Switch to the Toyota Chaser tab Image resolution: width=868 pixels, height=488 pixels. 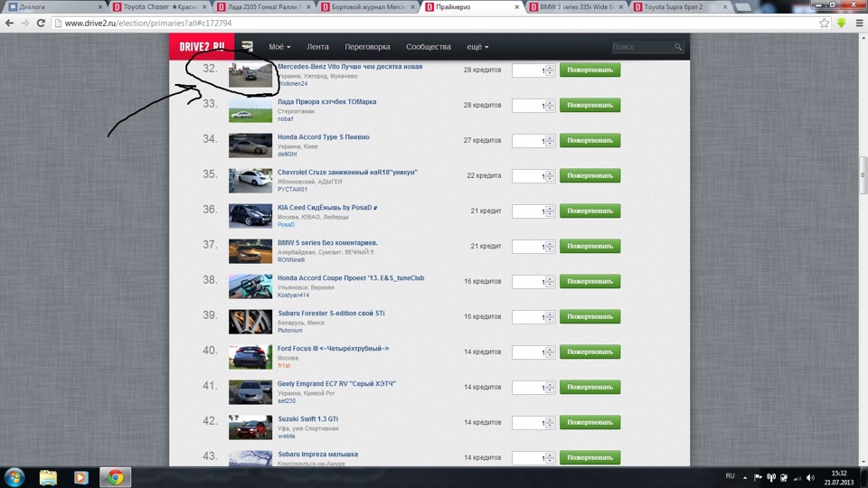coord(159,7)
